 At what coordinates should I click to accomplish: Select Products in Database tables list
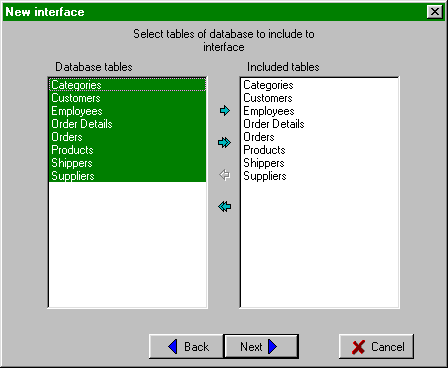click(x=128, y=150)
